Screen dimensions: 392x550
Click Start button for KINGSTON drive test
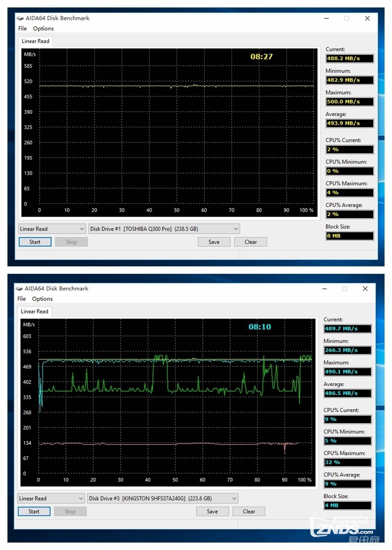click(34, 512)
